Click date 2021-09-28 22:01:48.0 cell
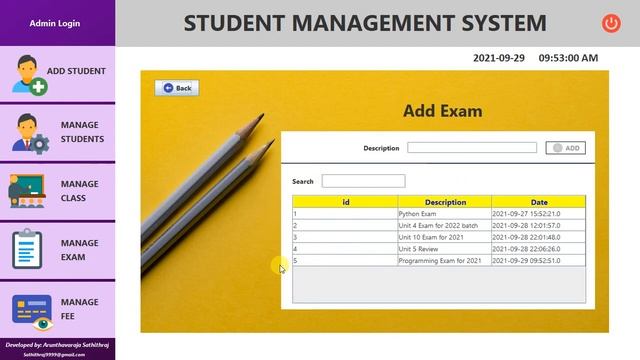The image size is (640, 360). coord(538,237)
